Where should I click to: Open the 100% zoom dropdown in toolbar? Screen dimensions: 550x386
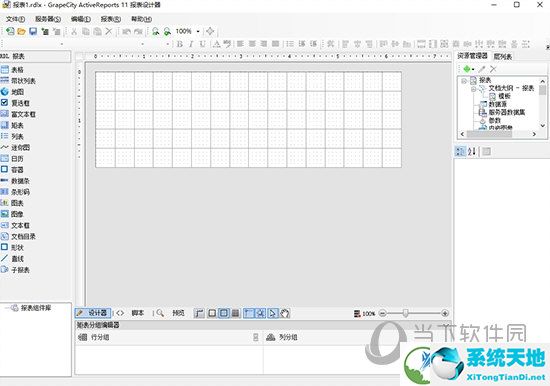[198, 32]
